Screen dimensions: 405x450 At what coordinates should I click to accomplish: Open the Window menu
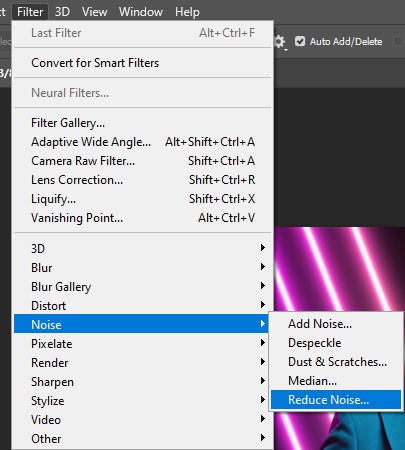point(141,12)
